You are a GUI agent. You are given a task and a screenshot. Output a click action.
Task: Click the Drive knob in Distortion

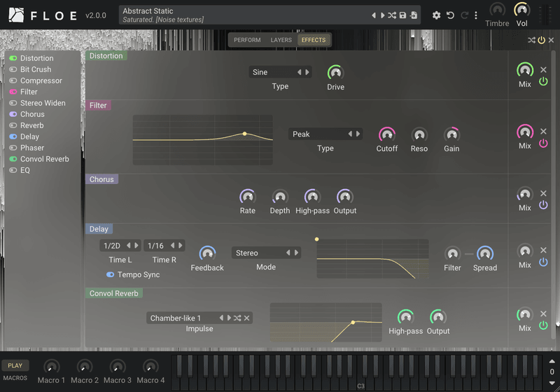[x=335, y=73]
